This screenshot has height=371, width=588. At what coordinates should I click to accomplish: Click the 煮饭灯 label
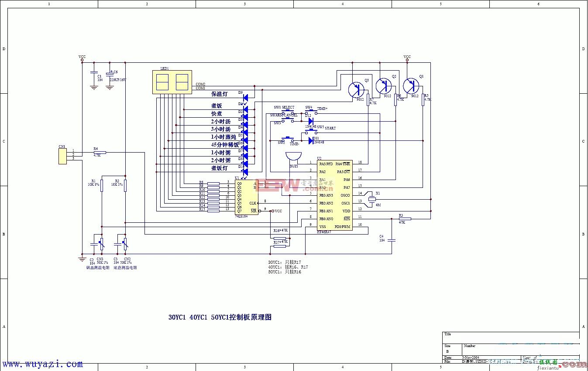[x=219, y=168]
